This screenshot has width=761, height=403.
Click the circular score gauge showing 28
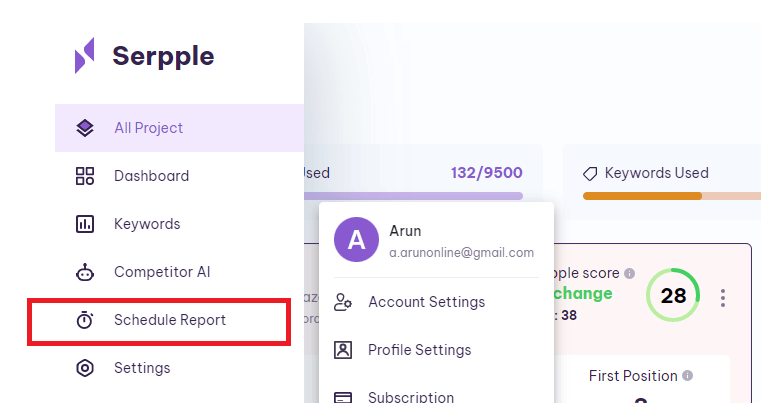673,295
